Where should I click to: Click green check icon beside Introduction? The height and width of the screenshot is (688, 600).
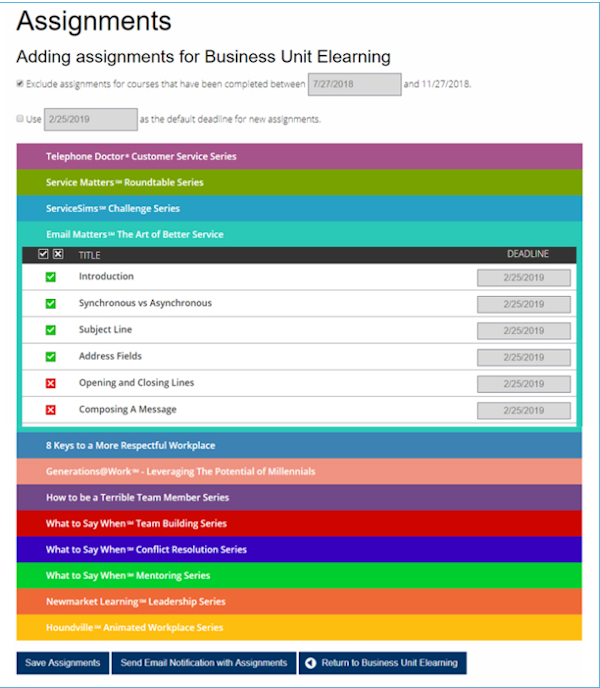click(x=51, y=277)
